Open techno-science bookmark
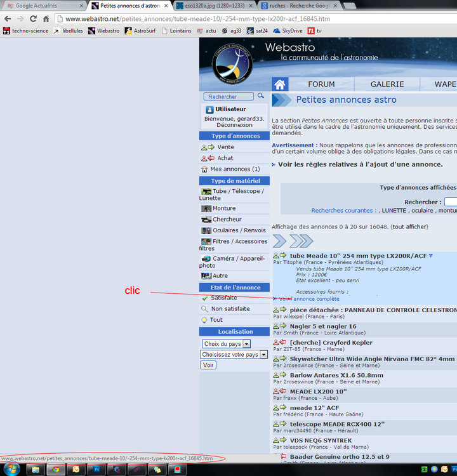The image size is (457, 476). [x=26, y=30]
